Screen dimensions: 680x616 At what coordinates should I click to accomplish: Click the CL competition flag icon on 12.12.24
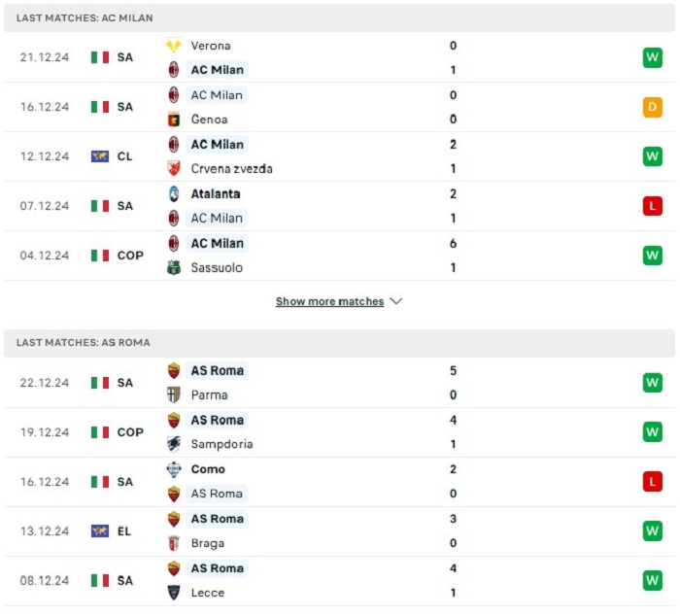click(x=100, y=156)
